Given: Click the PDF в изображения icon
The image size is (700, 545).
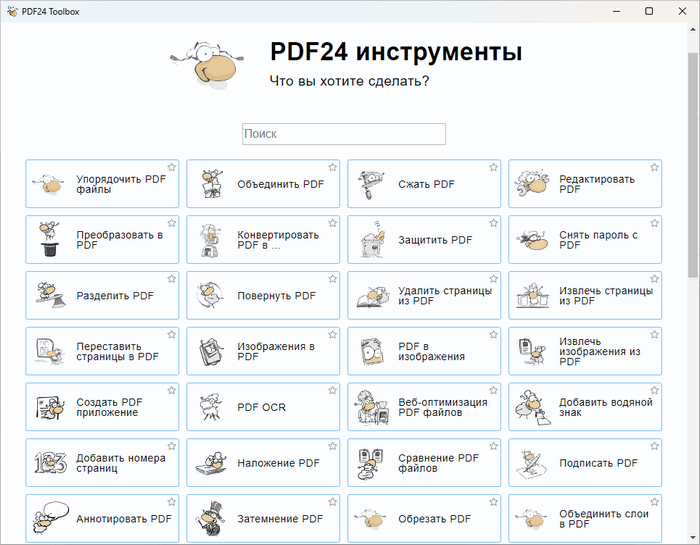Looking at the screenshot, I should point(372,351).
